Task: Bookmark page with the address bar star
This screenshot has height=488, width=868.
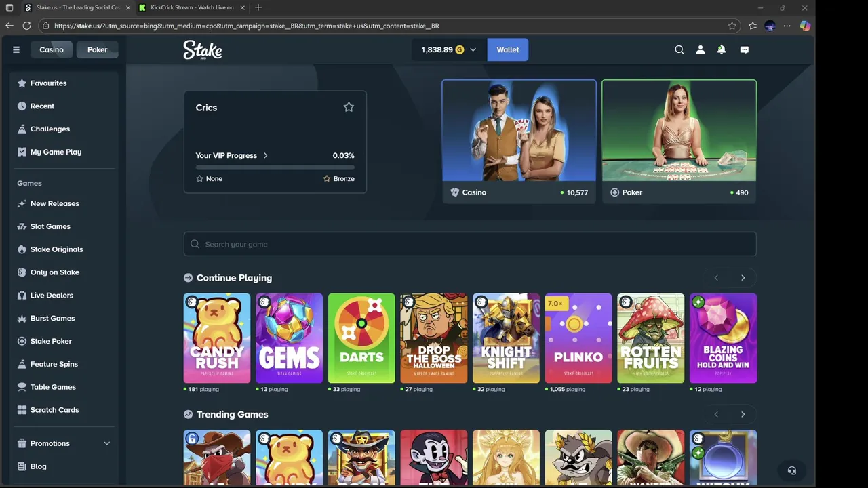Action: (732, 26)
